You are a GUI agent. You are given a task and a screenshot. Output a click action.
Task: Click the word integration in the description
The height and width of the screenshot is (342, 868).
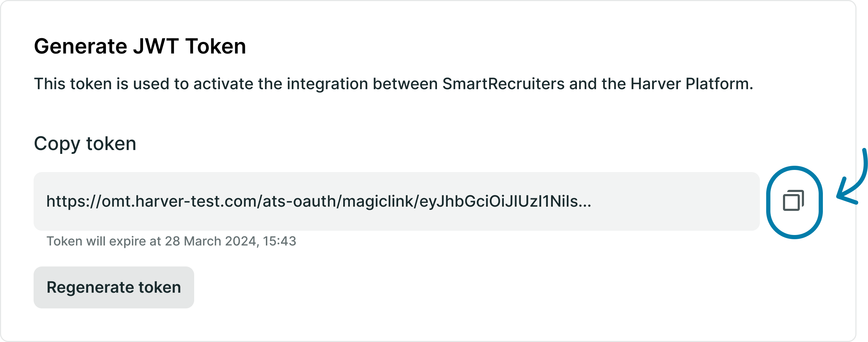pos(327,84)
